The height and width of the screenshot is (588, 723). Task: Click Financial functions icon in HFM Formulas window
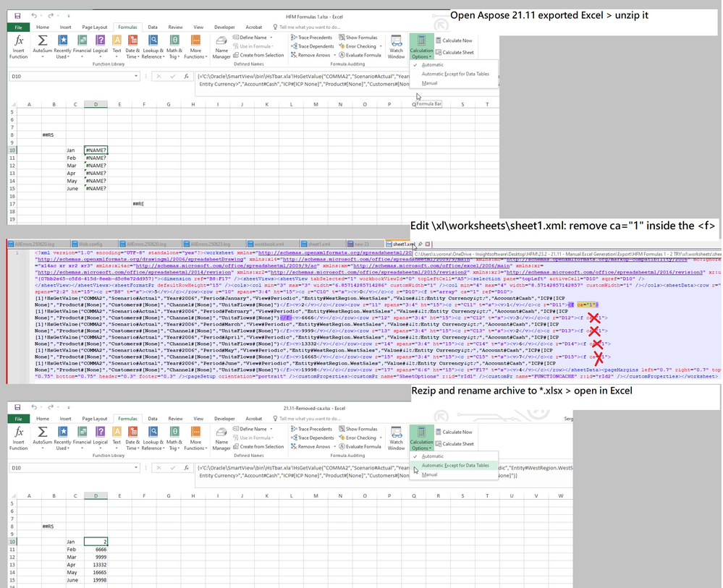point(82,47)
